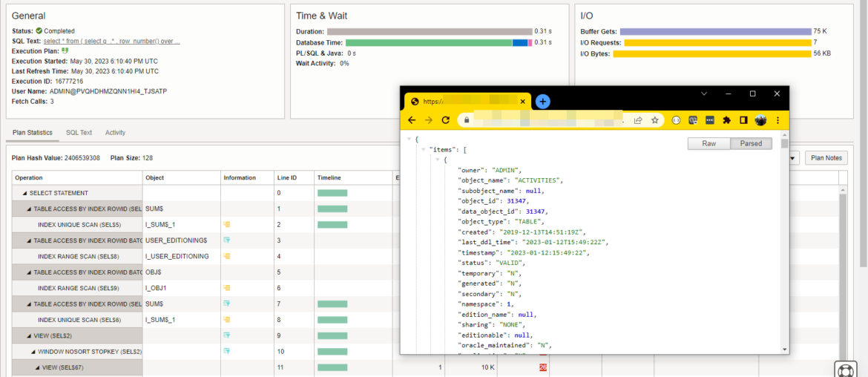
Task: Open the Execution Plan binoculars icon
Action: pos(65,51)
